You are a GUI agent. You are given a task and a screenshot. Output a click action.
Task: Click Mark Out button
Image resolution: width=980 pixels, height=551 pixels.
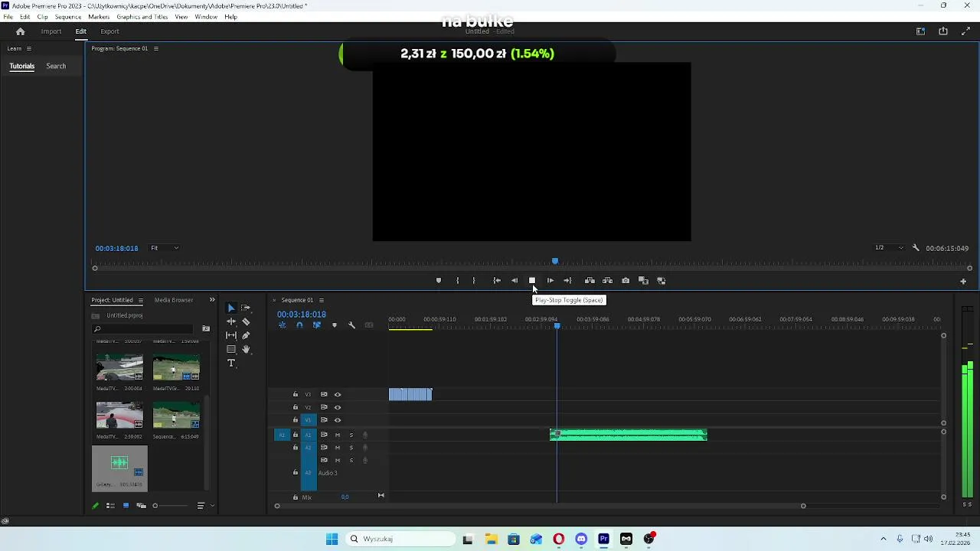[x=474, y=281]
